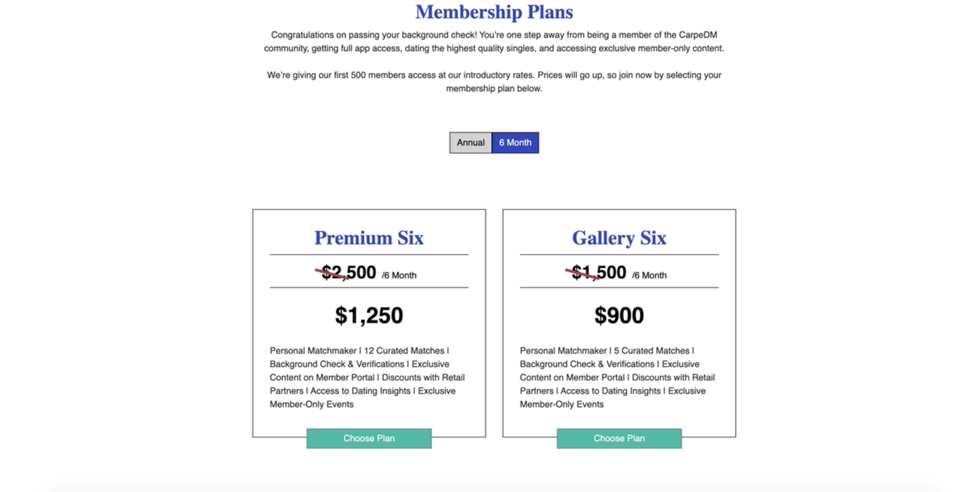Click the Membership Plans heading
This screenshot has height=492, width=980.
click(x=494, y=12)
